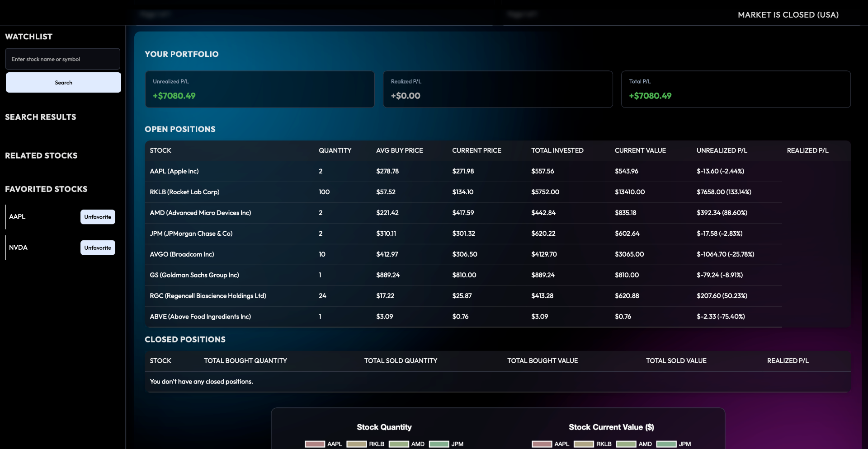The height and width of the screenshot is (449, 868).
Task: Click the QUANTITY column header
Action: click(335, 150)
